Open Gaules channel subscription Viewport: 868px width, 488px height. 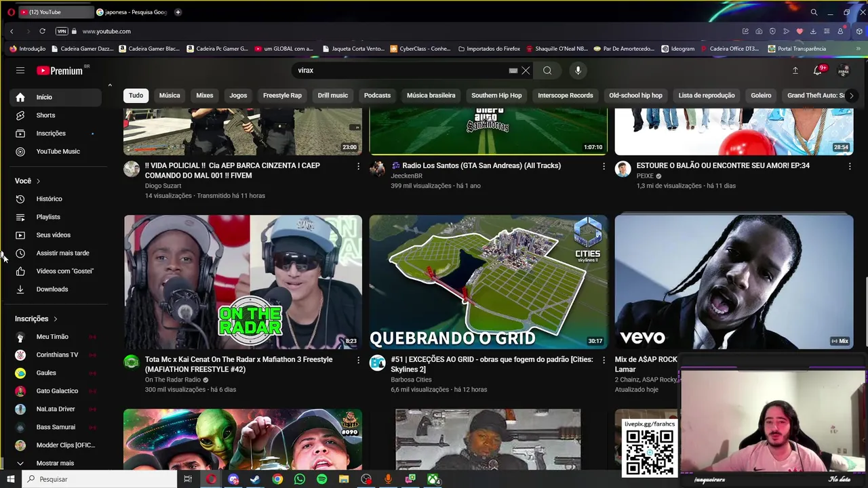tap(56, 373)
